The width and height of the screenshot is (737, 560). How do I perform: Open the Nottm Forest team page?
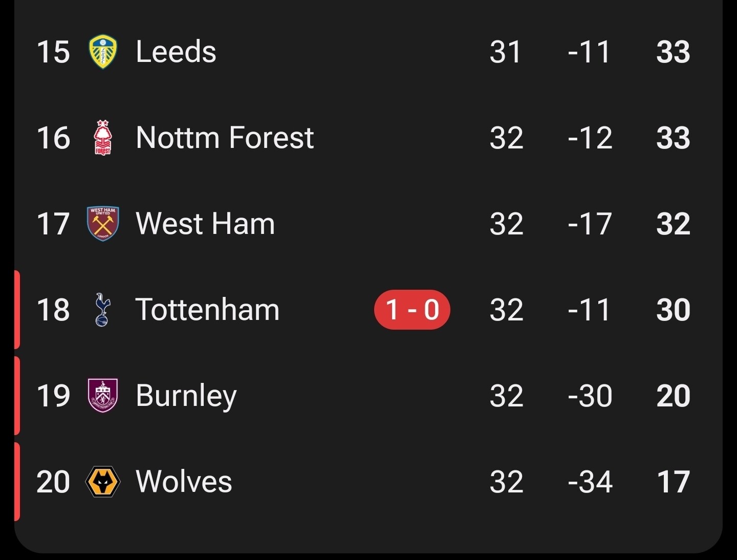(x=225, y=138)
